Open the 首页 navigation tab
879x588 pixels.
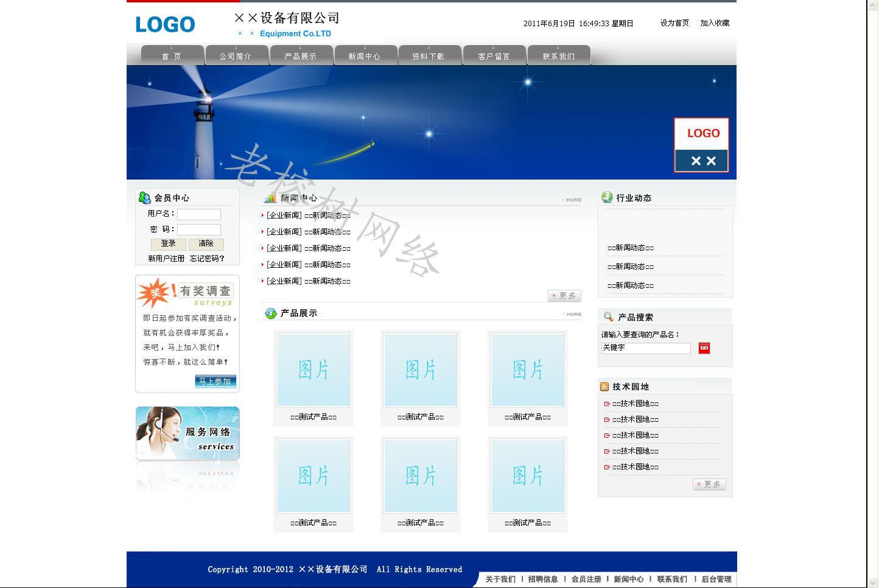(x=172, y=55)
